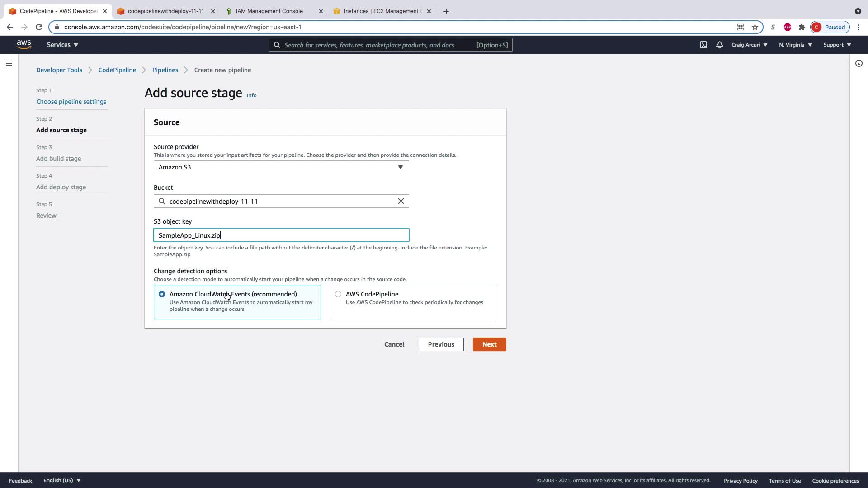The height and width of the screenshot is (488, 868).
Task: Click the info panel icon at right
Action: (859, 63)
